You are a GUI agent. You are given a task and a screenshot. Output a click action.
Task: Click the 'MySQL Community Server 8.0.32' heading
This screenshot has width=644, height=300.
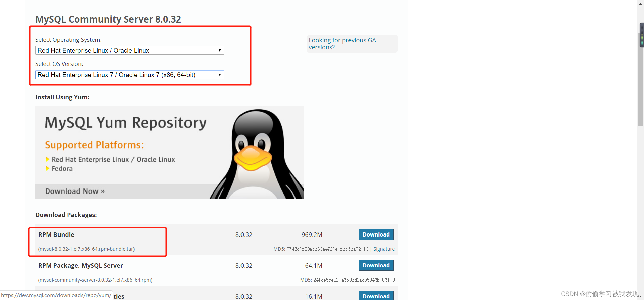point(108,19)
